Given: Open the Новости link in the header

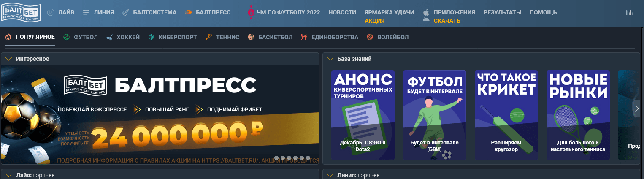Looking at the screenshot, I should point(342,13).
